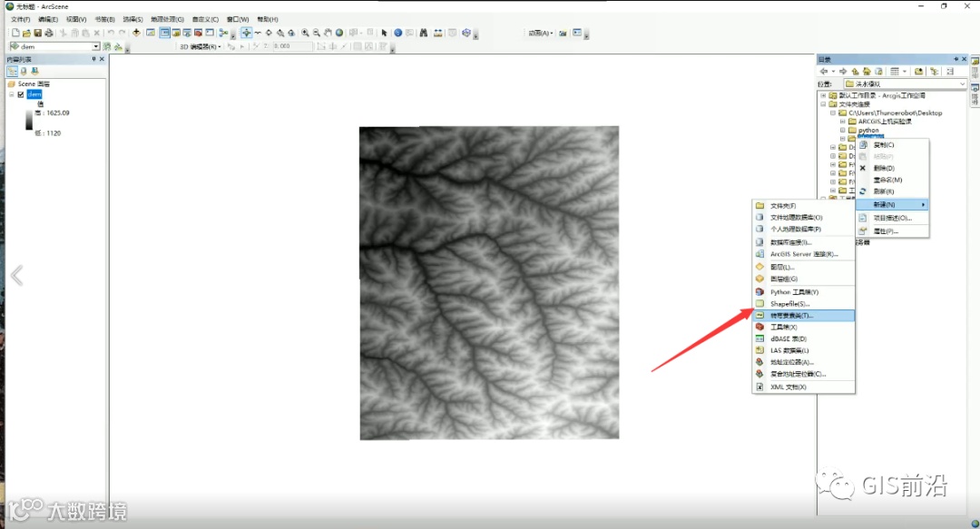Screen dimensions: 980x529
Task: Select the dem layer name in contents
Action: pos(34,94)
